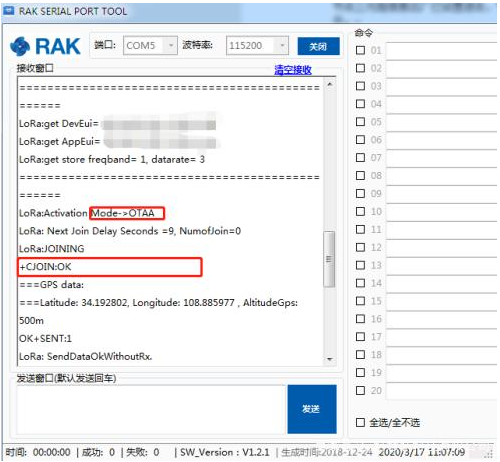The image size is (500, 462).
Task: Click command 20 input field
Action: point(442,391)
